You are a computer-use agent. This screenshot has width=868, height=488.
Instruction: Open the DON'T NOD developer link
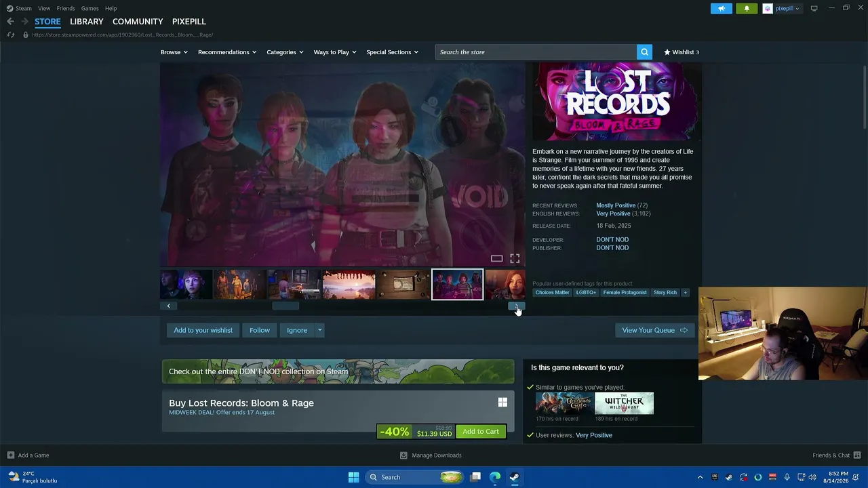click(x=612, y=240)
